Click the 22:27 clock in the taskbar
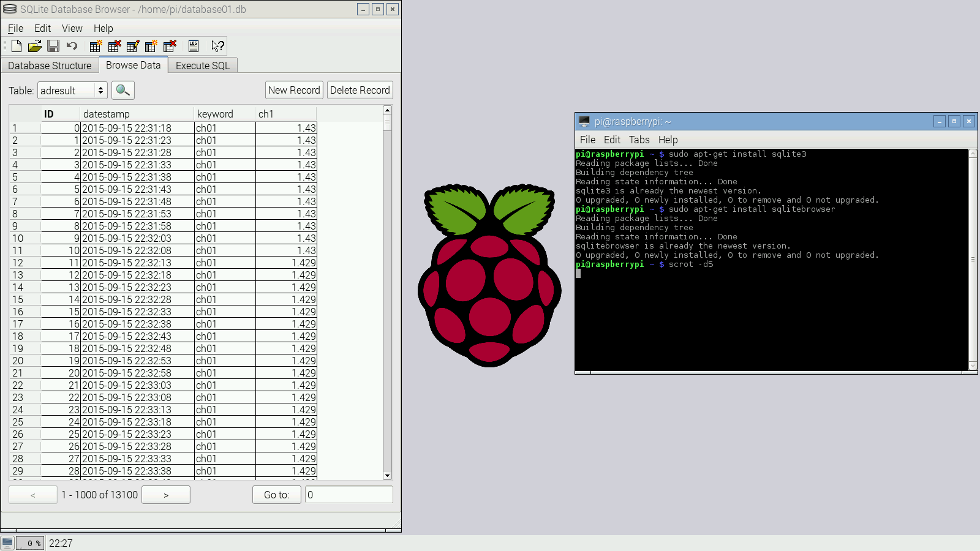Viewport: 980px width, 551px height. tap(61, 543)
